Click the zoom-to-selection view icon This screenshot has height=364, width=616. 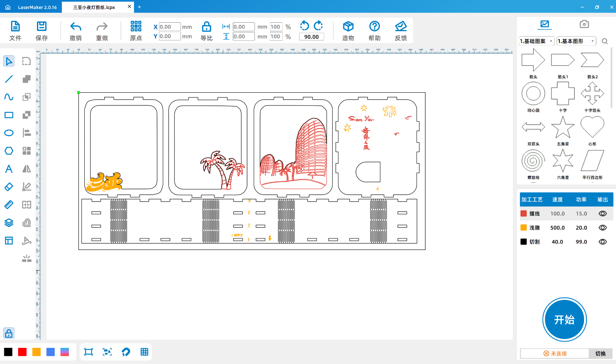point(107,352)
